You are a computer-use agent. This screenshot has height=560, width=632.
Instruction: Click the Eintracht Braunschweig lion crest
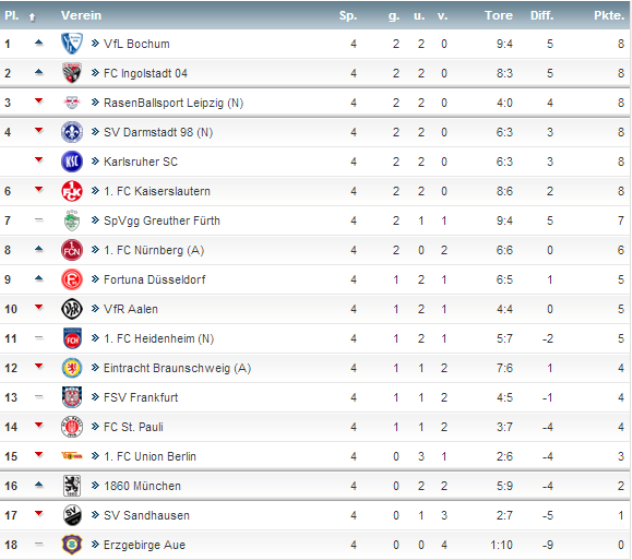tap(72, 368)
